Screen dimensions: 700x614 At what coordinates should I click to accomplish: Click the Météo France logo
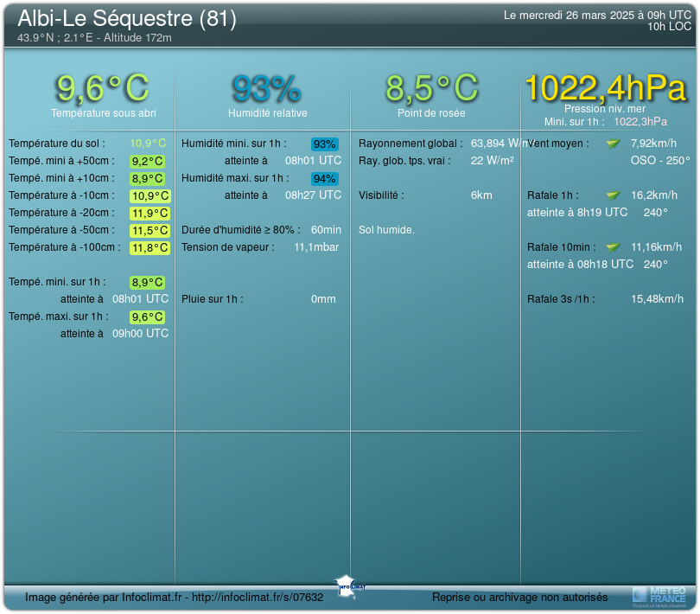point(659,595)
